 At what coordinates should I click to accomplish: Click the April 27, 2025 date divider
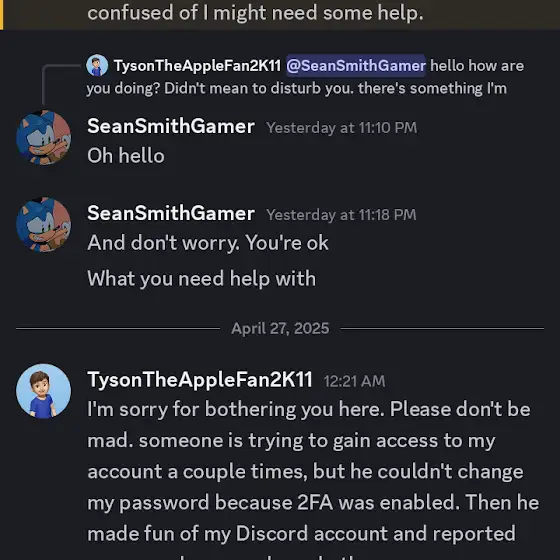(280, 328)
